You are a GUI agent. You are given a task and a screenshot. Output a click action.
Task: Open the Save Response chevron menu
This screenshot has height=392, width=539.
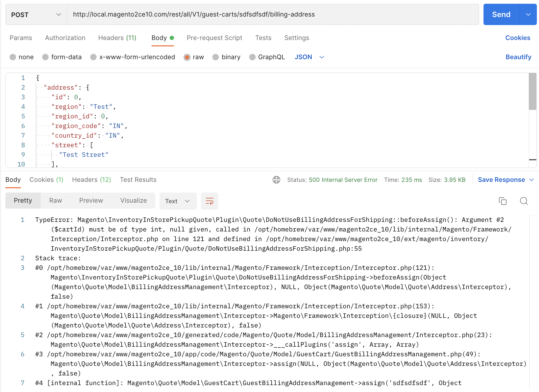pos(532,180)
